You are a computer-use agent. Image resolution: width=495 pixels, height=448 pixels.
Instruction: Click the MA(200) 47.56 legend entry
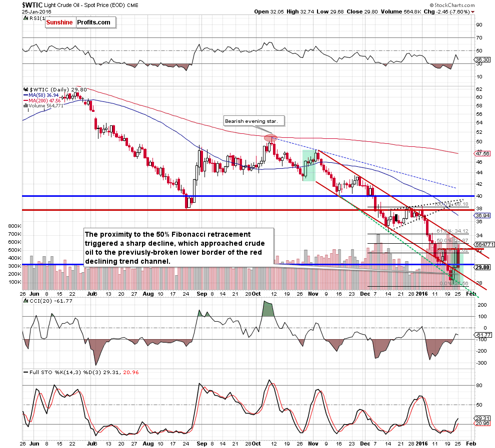pyautogui.click(x=42, y=100)
